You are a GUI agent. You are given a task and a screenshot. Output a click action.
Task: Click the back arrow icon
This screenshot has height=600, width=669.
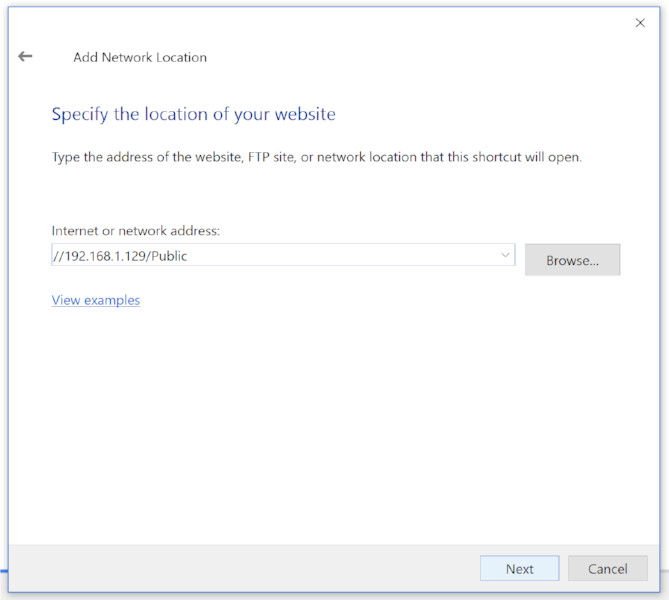point(26,57)
